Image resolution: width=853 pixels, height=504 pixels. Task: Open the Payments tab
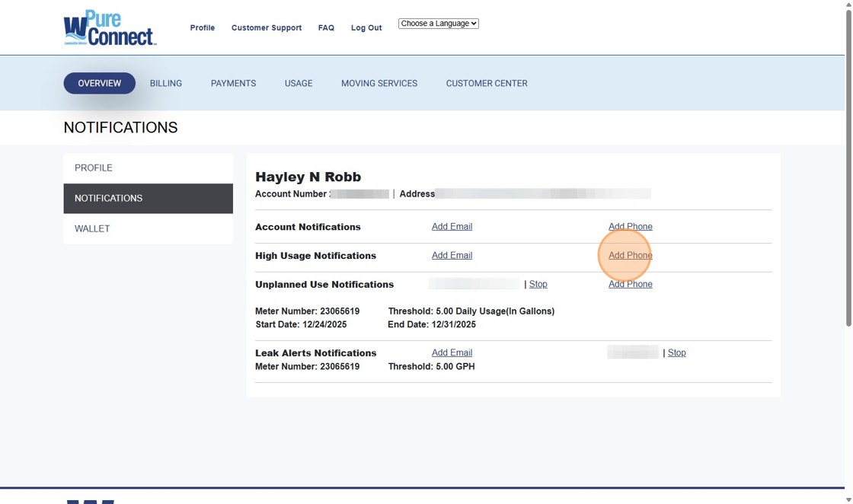pyautogui.click(x=233, y=83)
